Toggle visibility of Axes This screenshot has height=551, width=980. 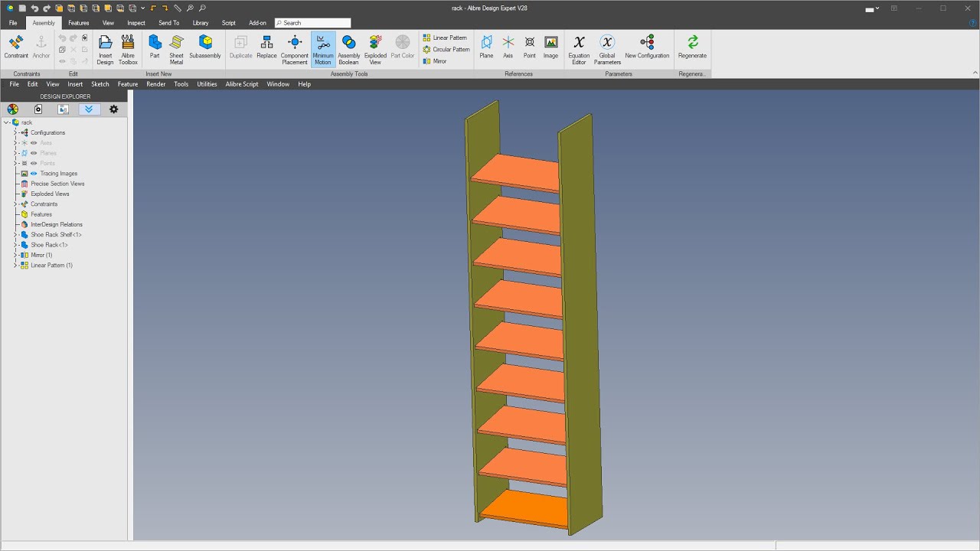34,143
